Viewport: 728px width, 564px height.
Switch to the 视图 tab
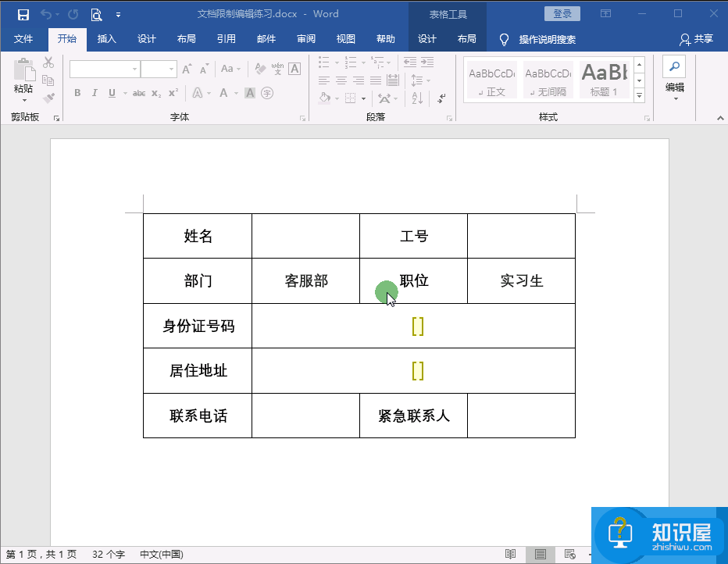pos(345,39)
